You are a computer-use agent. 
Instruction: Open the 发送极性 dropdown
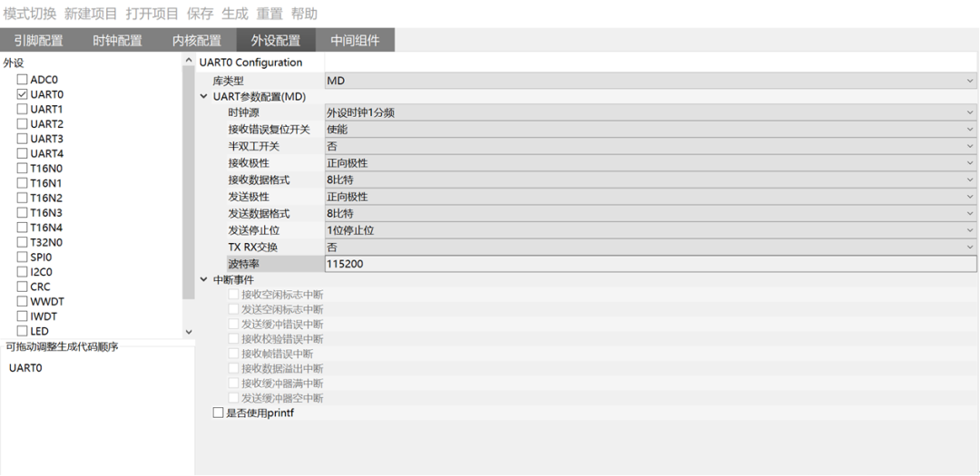coord(650,197)
